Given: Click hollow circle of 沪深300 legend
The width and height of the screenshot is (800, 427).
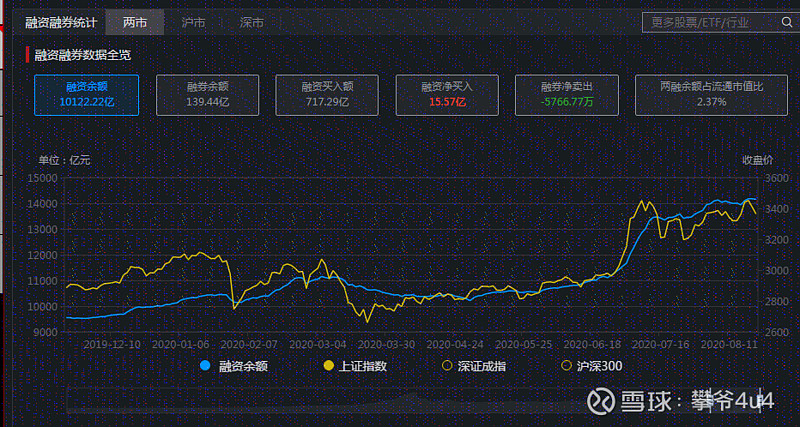Looking at the screenshot, I should tap(566, 366).
